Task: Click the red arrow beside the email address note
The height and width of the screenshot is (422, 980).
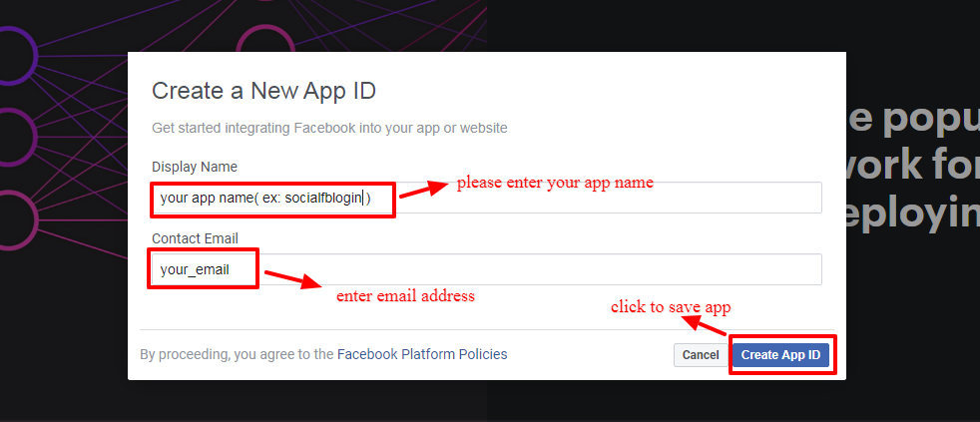Action: coord(291,279)
